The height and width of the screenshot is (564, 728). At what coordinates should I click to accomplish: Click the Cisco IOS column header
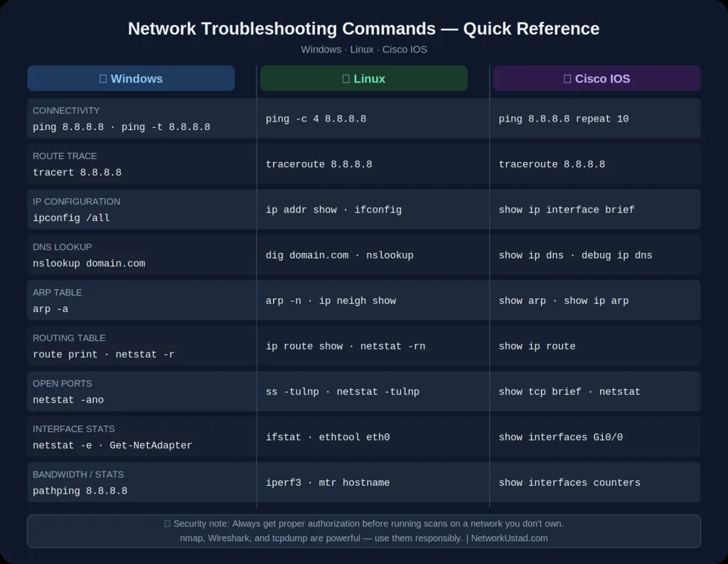coord(596,78)
